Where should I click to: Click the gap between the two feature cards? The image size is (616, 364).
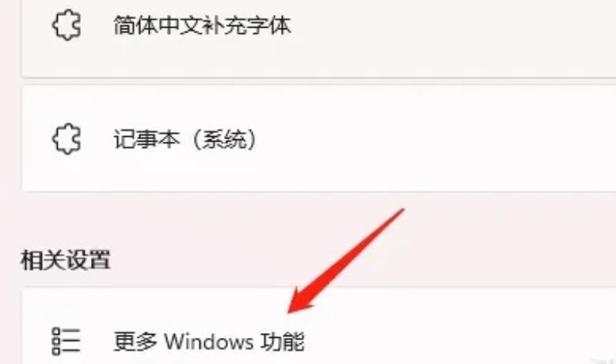pos(319,81)
